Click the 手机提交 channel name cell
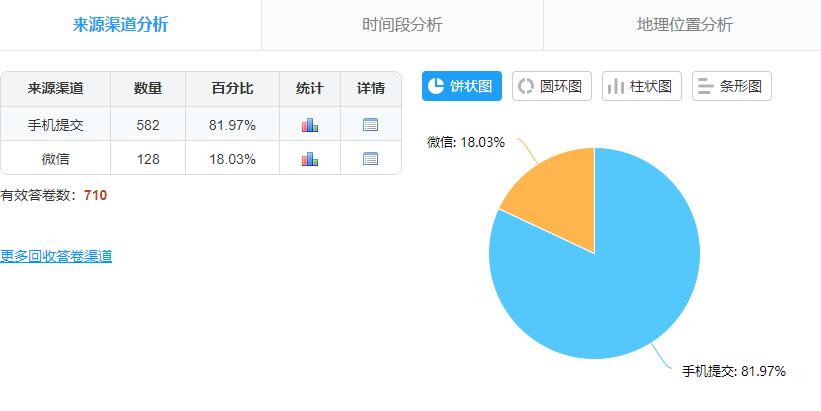 point(56,125)
